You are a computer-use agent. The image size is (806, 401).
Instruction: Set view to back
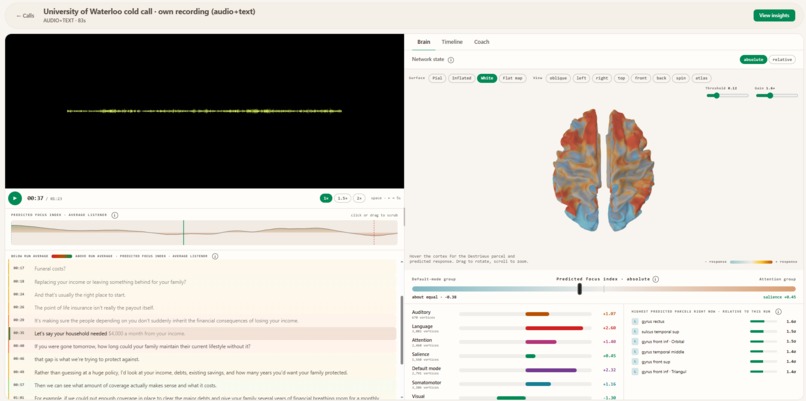tap(661, 78)
